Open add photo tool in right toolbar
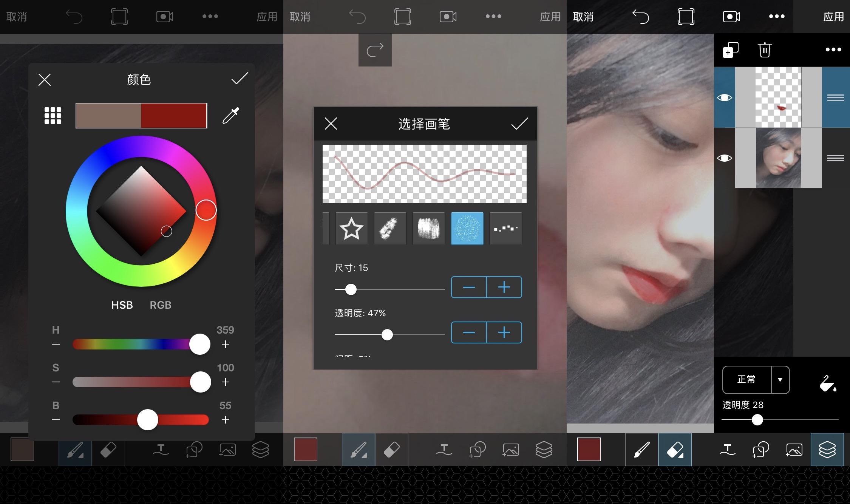 pos(794,450)
